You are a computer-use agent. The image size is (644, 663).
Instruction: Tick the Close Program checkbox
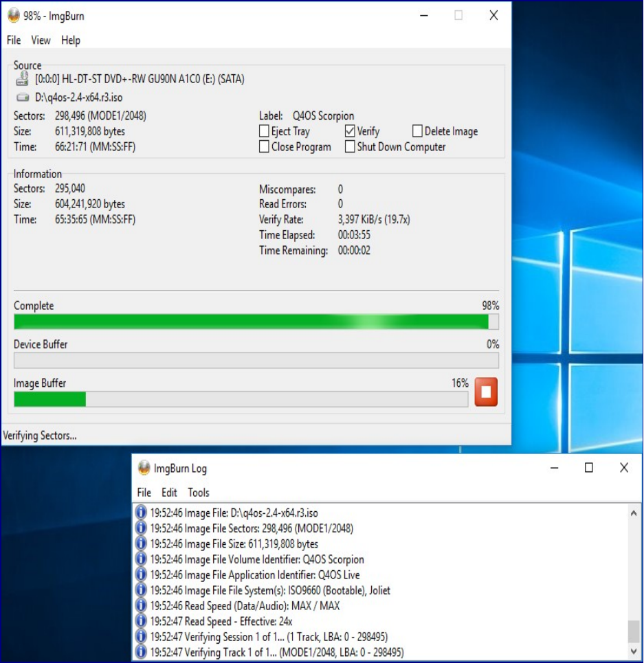[264, 147]
